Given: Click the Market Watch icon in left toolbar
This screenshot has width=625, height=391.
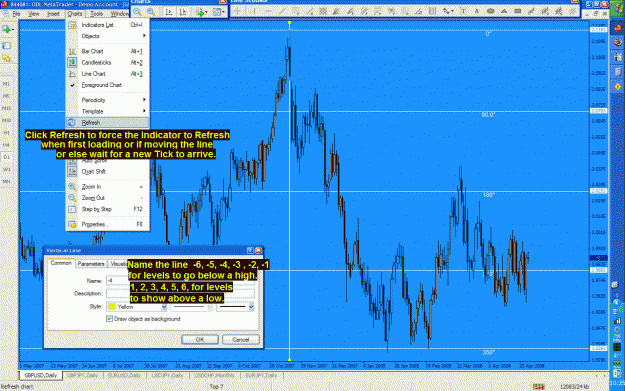Looking at the screenshot, I should 6,46.
